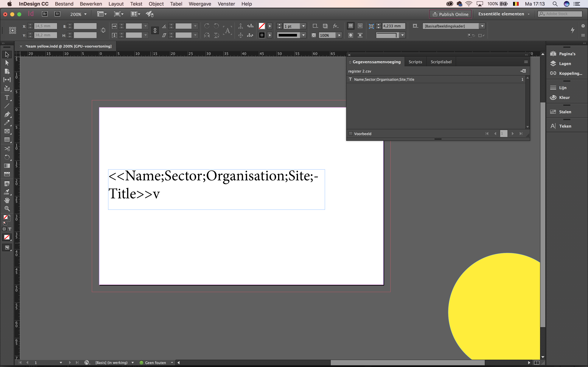Open the Venster menu
Screen dimensions: 588x367
coord(226,4)
